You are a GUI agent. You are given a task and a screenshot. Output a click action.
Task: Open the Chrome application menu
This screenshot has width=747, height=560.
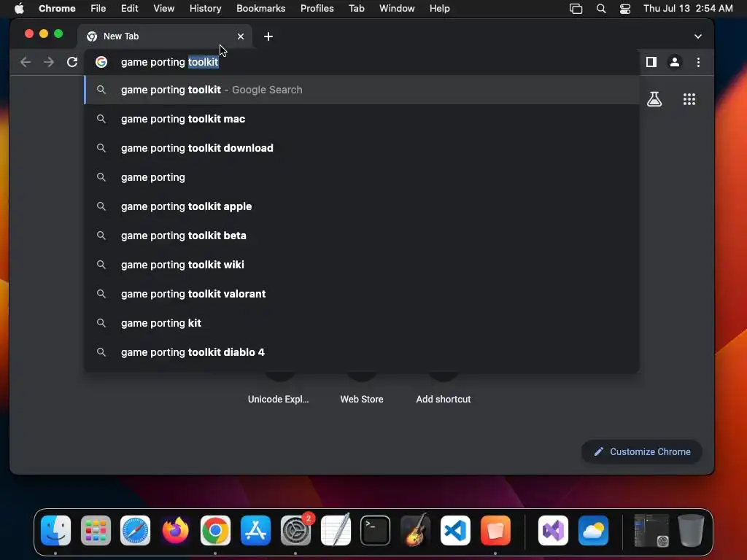(x=57, y=9)
